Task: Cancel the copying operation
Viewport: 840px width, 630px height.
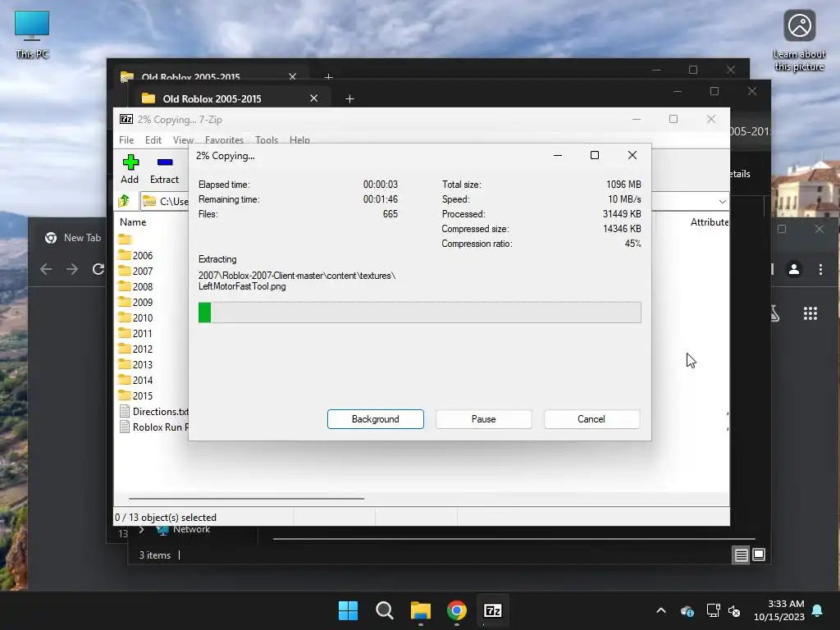Action: tap(591, 419)
